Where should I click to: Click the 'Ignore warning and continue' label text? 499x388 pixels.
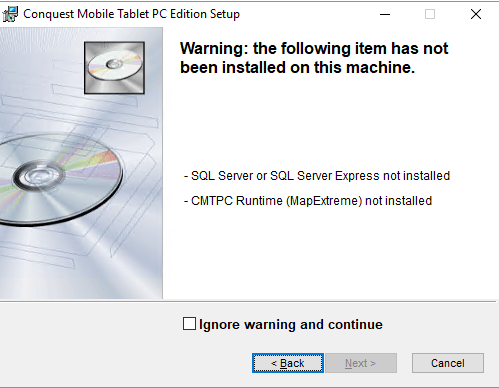click(291, 324)
